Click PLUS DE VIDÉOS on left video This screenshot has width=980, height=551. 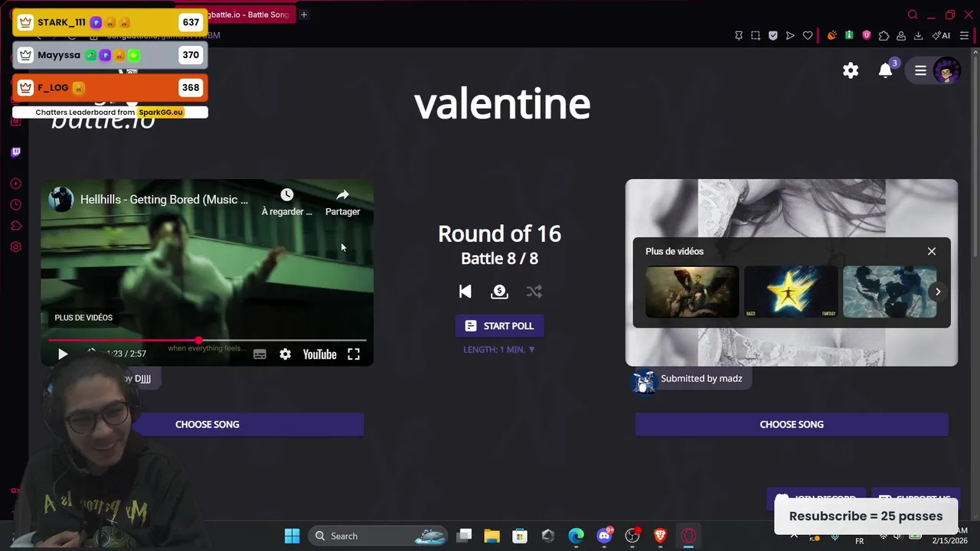pyautogui.click(x=83, y=318)
